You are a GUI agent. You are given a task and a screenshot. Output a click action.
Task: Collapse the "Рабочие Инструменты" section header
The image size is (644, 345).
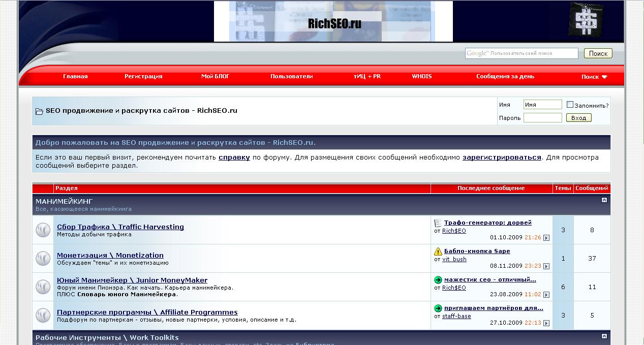pos(605,337)
